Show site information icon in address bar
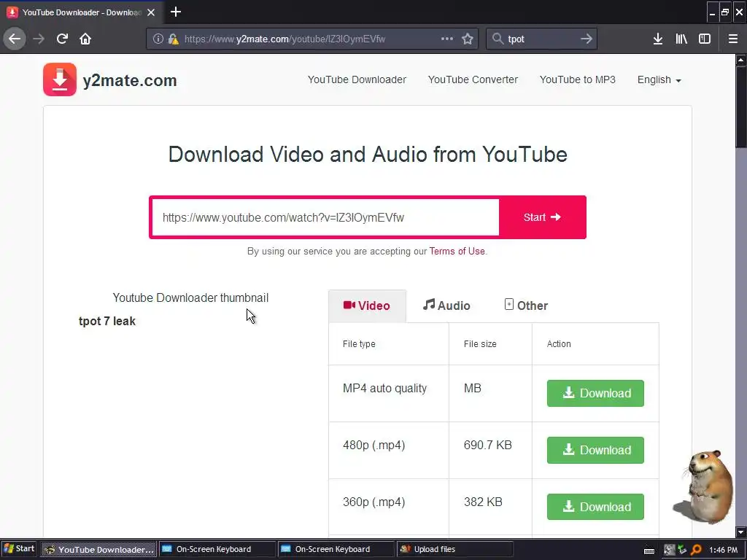The height and width of the screenshot is (560, 747). point(158,39)
